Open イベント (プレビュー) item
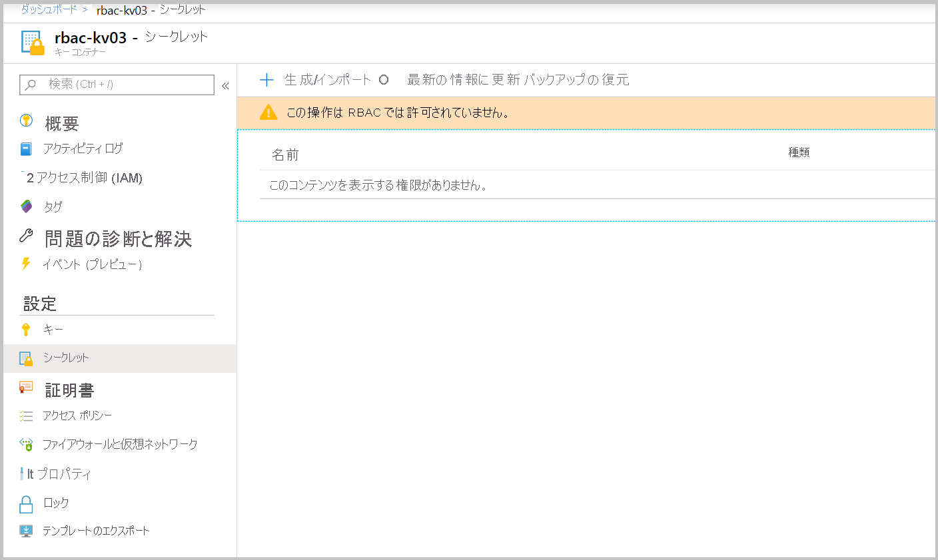 (93, 264)
